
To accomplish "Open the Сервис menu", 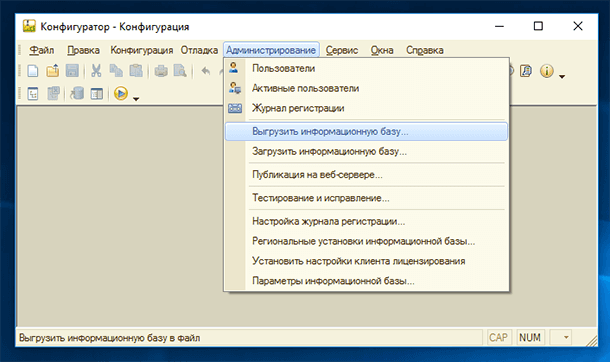I will (342, 50).
